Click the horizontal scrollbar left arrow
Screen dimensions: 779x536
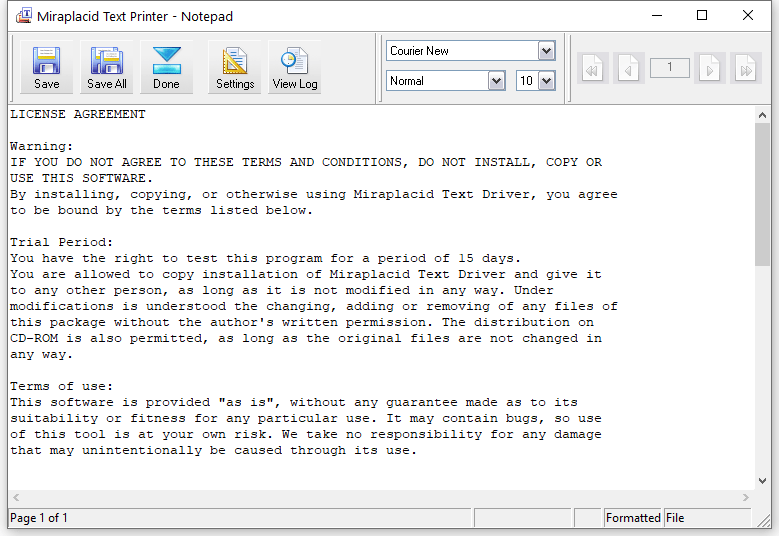pyautogui.click(x=16, y=497)
